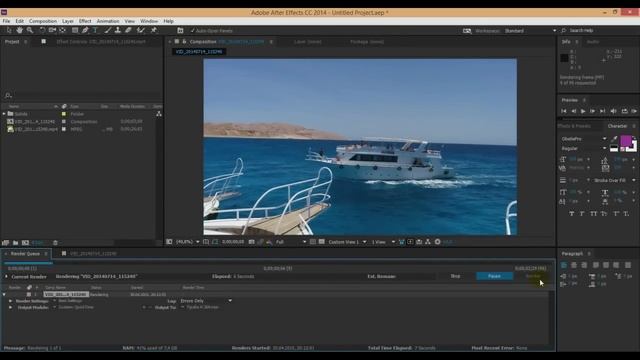Switch to Effects & Presets tab
This screenshot has width=640, height=360.
pos(574,126)
